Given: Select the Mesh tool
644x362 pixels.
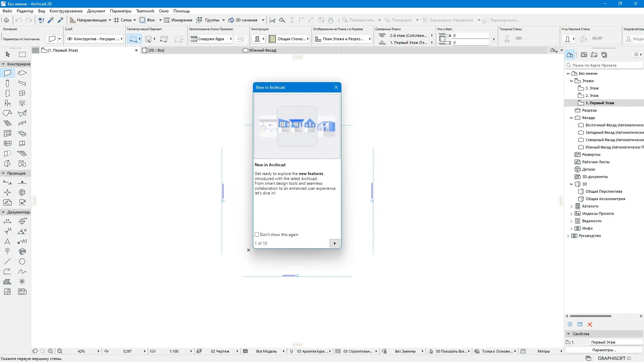Looking at the screenshot, I should click(22, 154).
